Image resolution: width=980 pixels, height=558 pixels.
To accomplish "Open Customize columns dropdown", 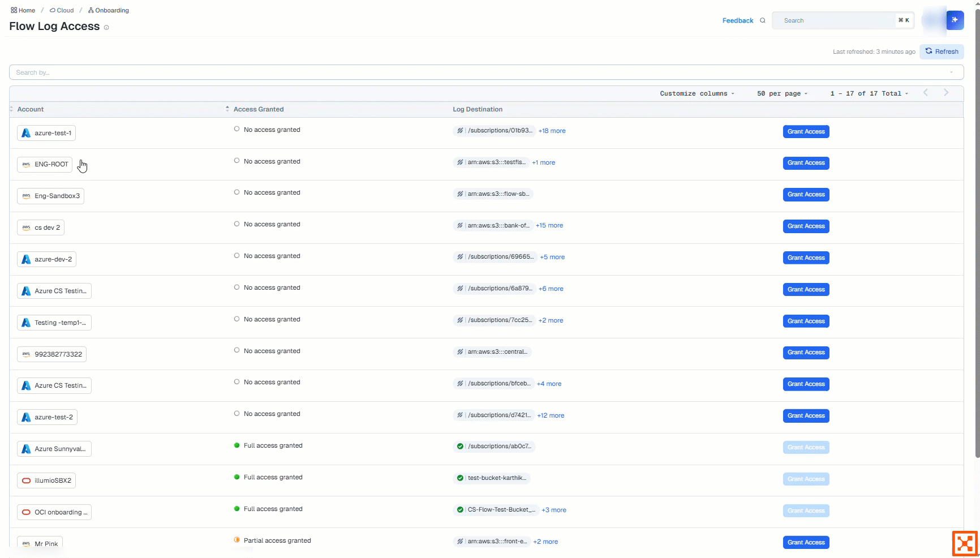I will point(697,93).
